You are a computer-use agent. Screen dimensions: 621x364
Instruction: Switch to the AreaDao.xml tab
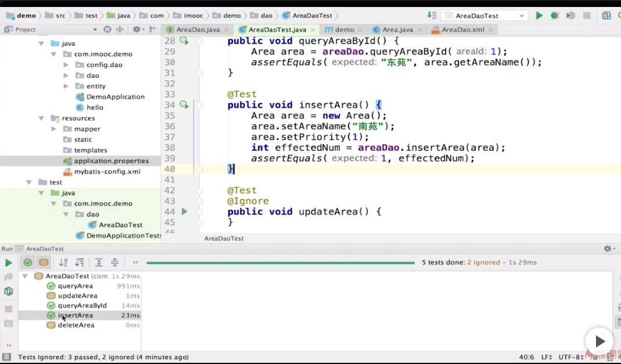(462, 30)
